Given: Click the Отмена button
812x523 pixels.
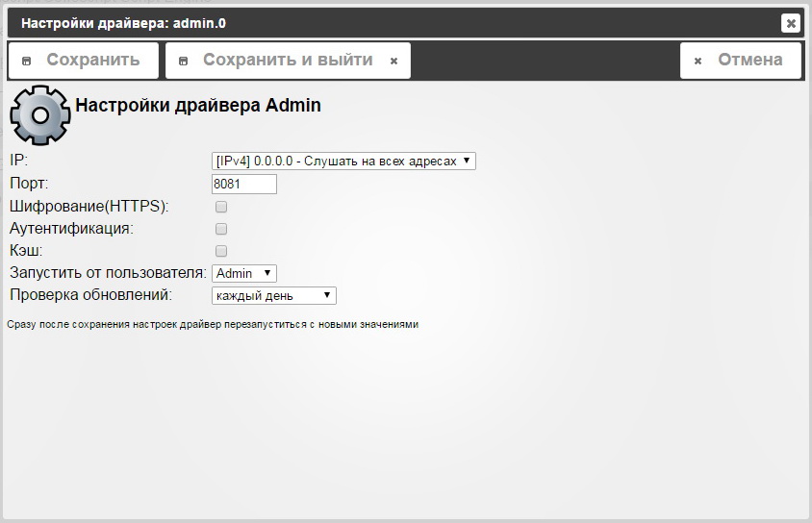Looking at the screenshot, I should coord(741,61).
